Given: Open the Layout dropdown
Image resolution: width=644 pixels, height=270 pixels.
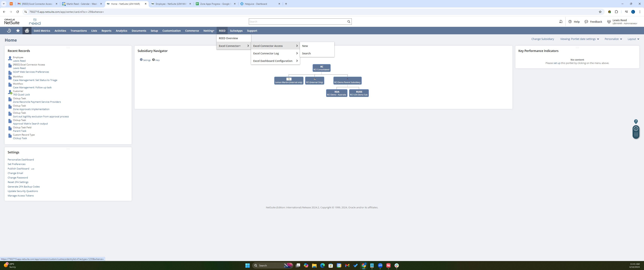Looking at the screenshot, I should tap(633, 39).
